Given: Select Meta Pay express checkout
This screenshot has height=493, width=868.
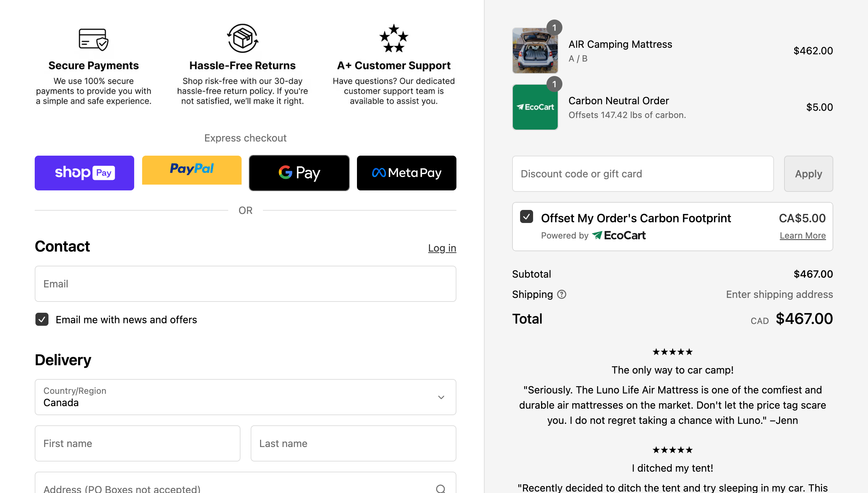Looking at the screenshot, I should pos(407,173).
